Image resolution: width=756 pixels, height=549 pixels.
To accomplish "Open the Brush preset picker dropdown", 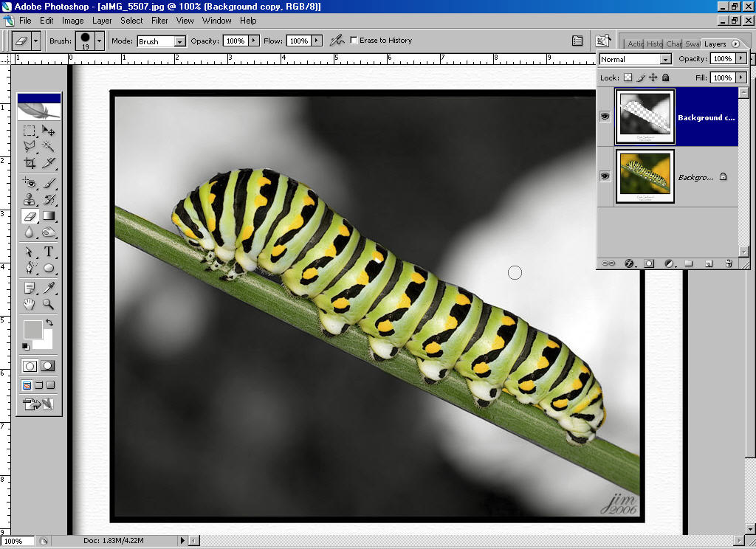I will point(100,41).
